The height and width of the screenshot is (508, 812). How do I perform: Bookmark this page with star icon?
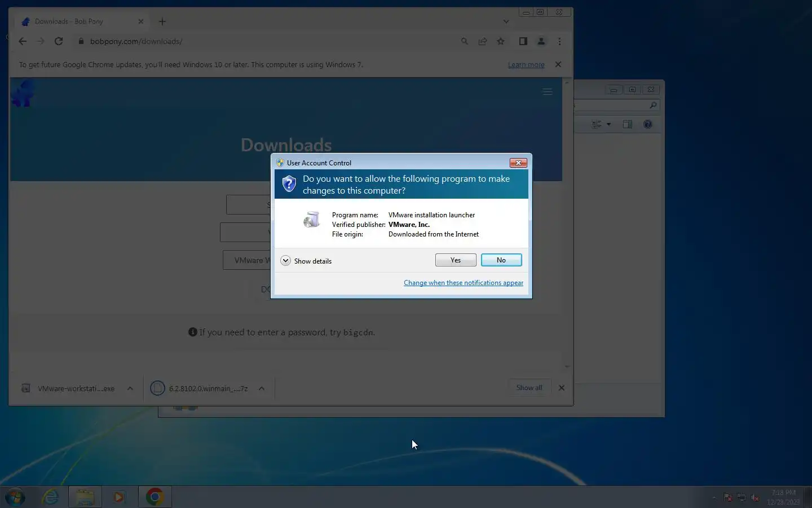pyautogui.click(x=501, y=41)
